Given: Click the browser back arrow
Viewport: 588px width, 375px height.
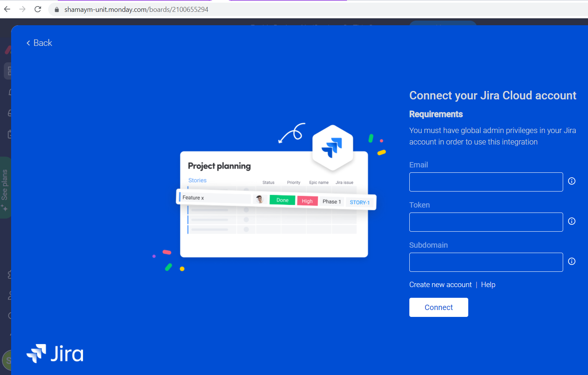Looking at the screenshot, I should [7, 9].
